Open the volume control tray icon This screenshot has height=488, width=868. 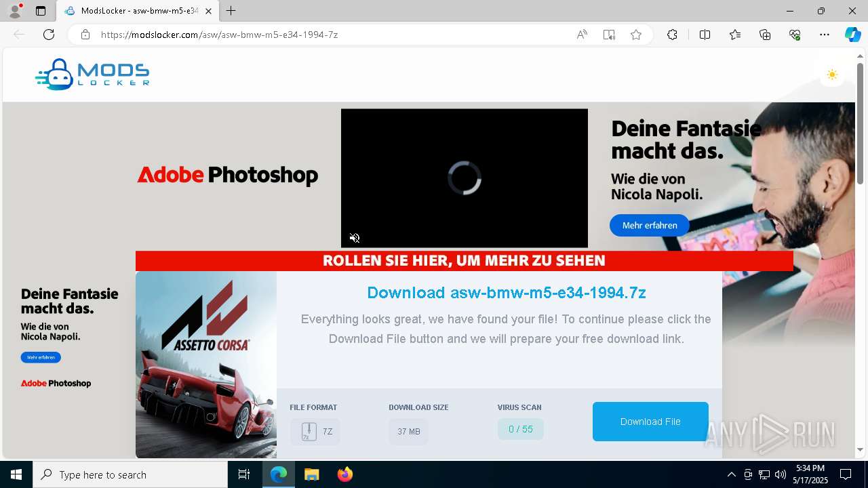[x=781, y=474]
